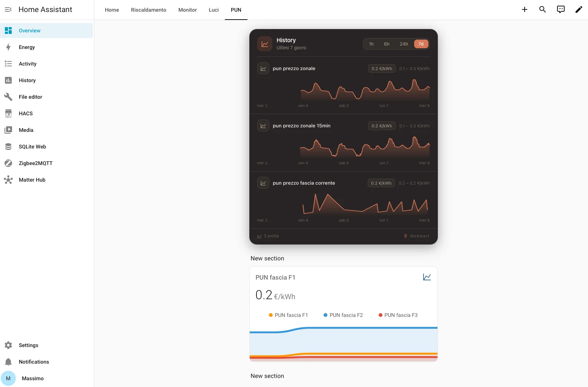Click the History card chart icon
Screen dimensions: 588x387
tap(265, 44)
